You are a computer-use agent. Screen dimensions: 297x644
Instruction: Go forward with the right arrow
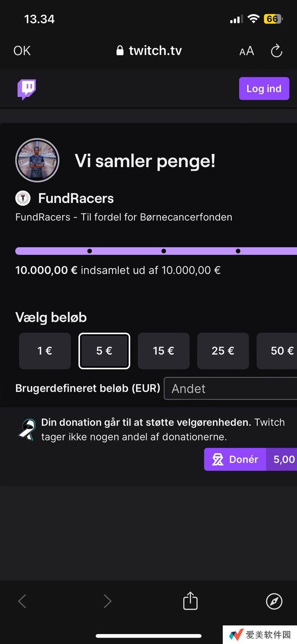[x=107, y=601]
